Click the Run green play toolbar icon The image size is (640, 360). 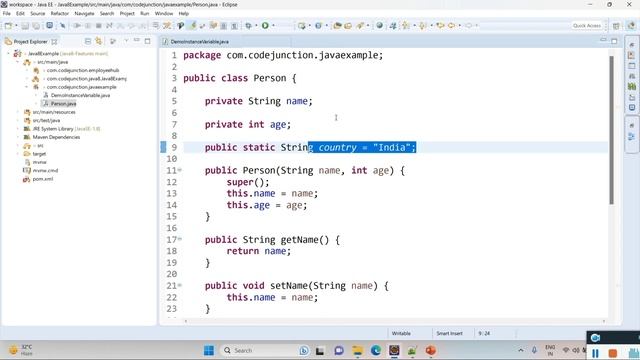click(x=265, y=26)
